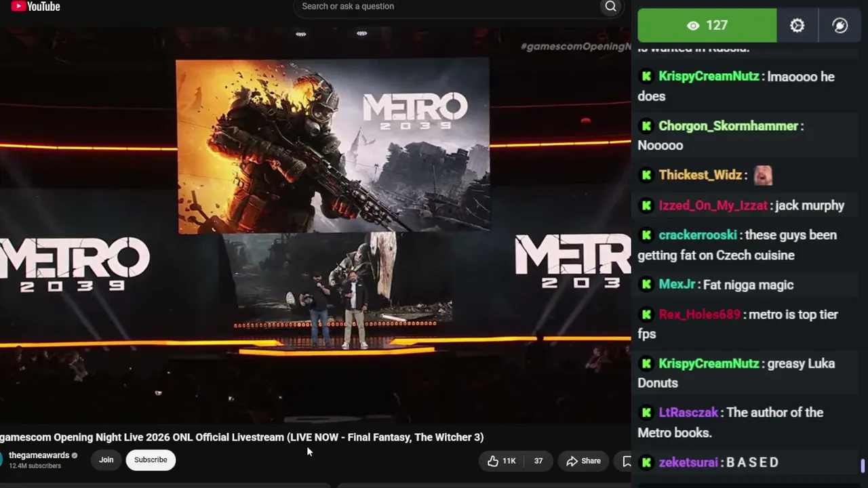Click the '12.4M subscribers' text
Viewport: 868px width, 488px height.
coord(35,466)
